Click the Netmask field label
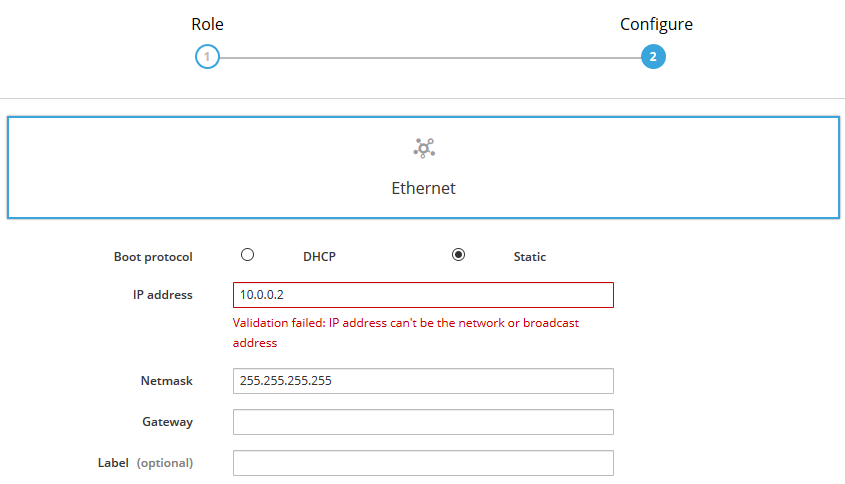This screenshot has height=484, width=845. click(166, 381)
